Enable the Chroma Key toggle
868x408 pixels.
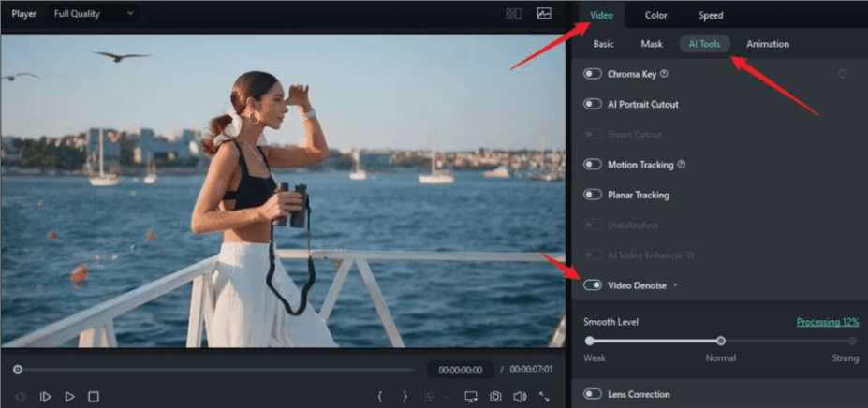tap(593, 74)
